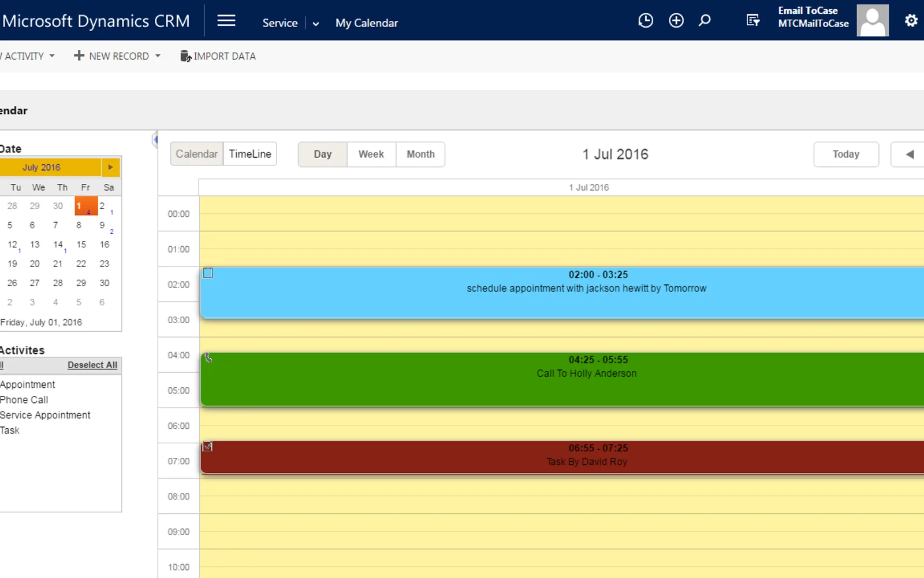Screen dimensions: 924x578
Task: Click the Friday, July 01, 2016 text
Action: [x=41, y=322]
